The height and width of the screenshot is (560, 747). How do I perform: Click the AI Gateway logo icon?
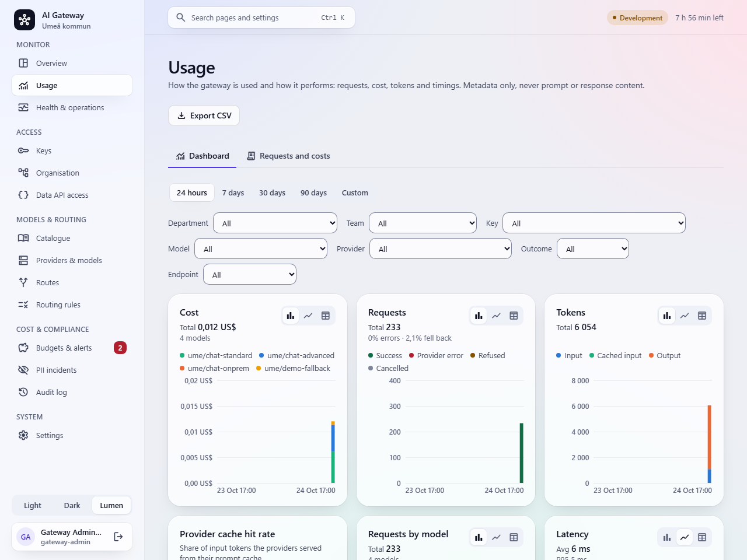(x=25, y=20)
